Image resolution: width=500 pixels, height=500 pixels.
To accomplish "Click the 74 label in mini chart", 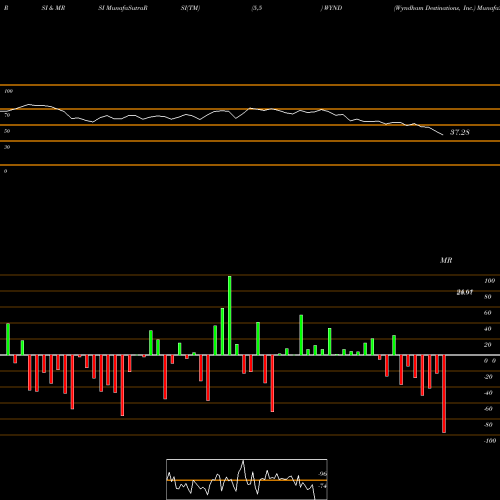I will 322,486.
